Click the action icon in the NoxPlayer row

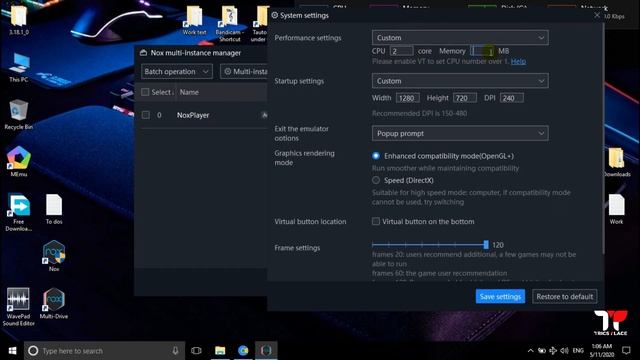click(x=264, y=115)
